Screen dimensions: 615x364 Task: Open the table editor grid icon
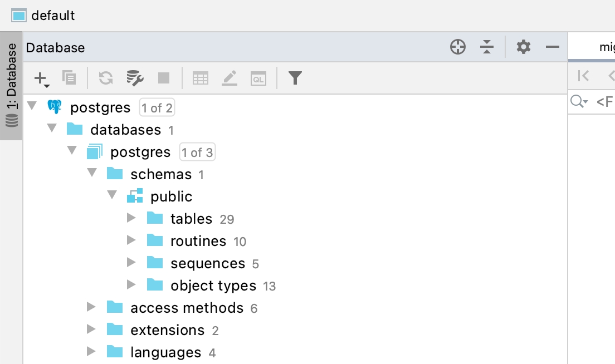pos(201,78)
